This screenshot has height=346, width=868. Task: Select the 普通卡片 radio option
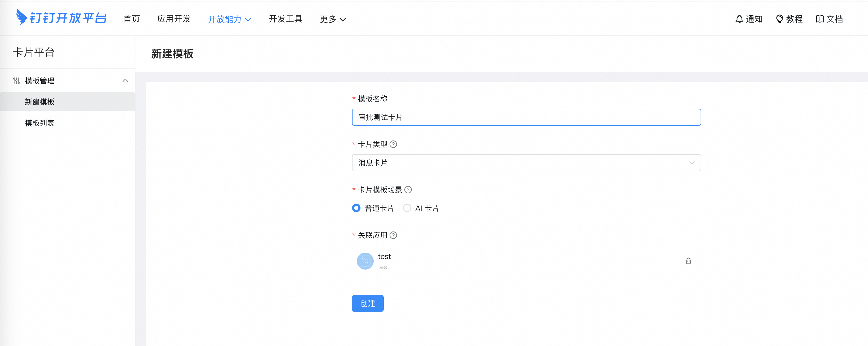(356, 208)
